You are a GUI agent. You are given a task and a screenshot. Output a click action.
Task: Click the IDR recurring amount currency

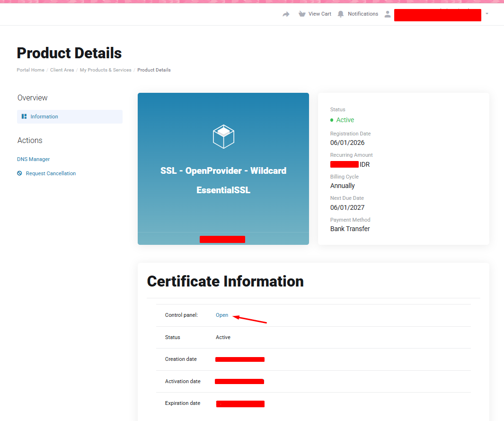[364, 165]
